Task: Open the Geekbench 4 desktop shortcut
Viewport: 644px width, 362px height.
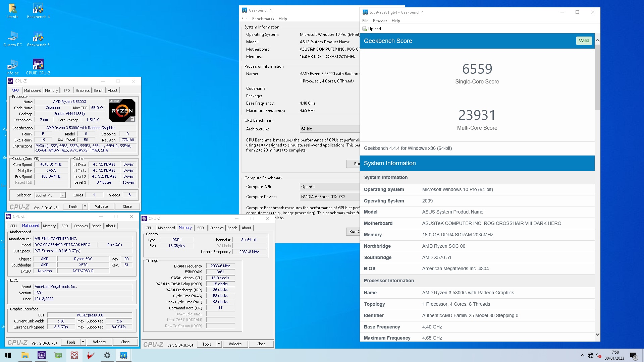Action: [x=38, y=11]
